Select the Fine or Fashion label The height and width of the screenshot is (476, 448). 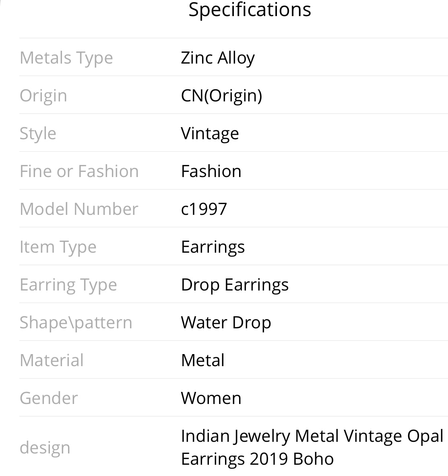[x=79, y=171]
